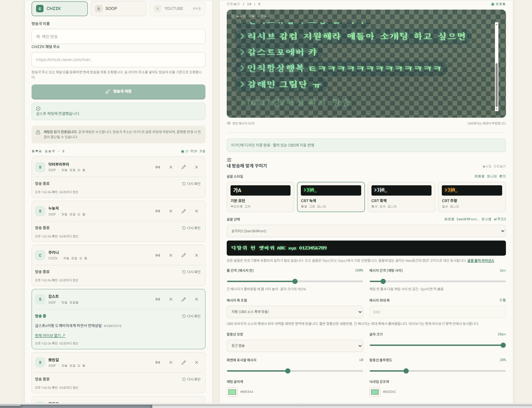Click the C avatar of 주키니
532x408 pixels.
click(40, 255)
